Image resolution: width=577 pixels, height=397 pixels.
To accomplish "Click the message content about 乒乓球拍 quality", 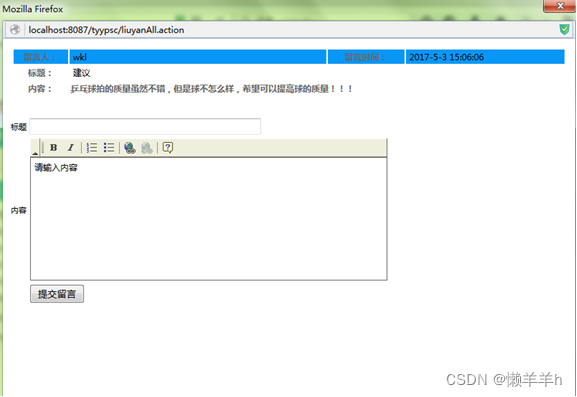I will pyautogui.click(x=212, y=89).
